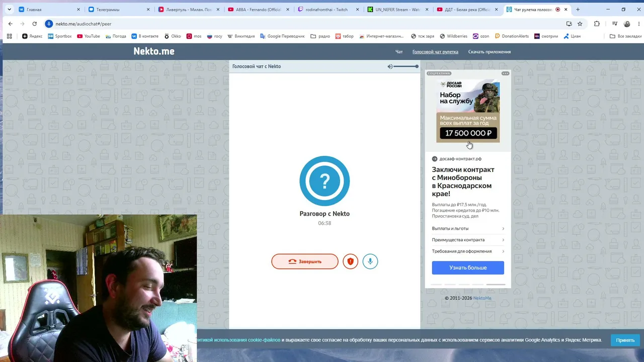The height and width of the screenshot is (362, 644).
Task: Open the Okko bookmark
Action: tap(173, 36)
